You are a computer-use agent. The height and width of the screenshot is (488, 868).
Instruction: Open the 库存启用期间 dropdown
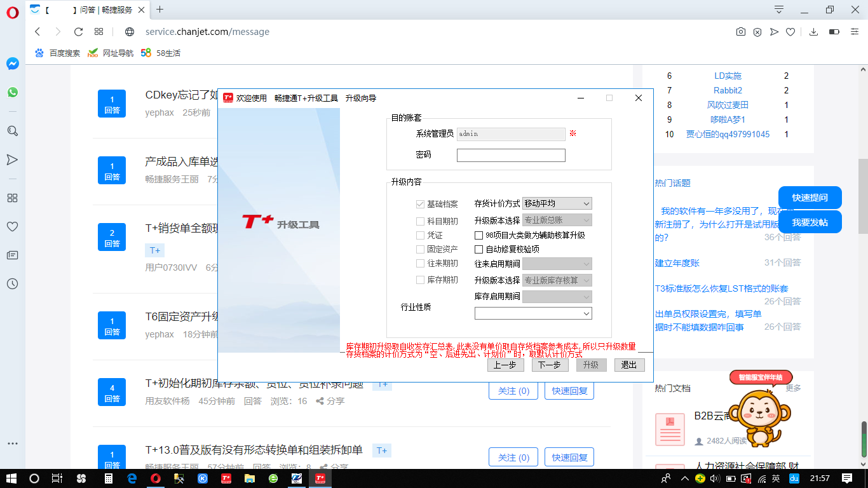(x=557, y=297)
